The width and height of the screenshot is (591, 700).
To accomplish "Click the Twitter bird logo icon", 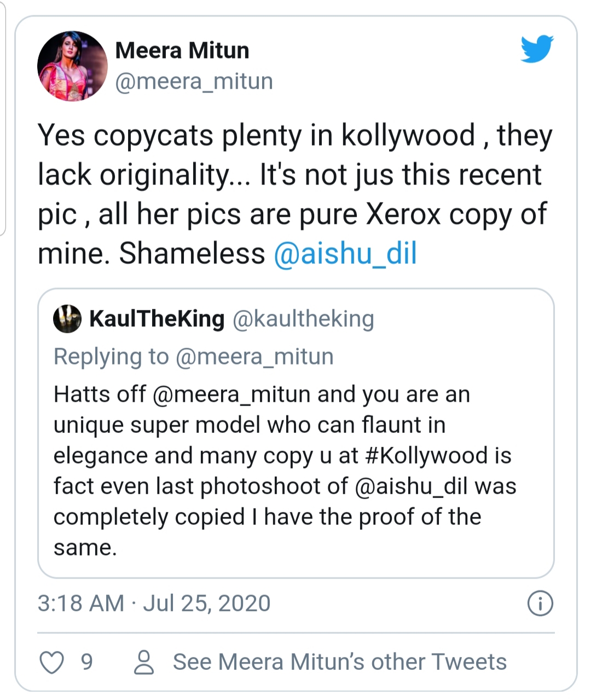I will pos(537,49).
